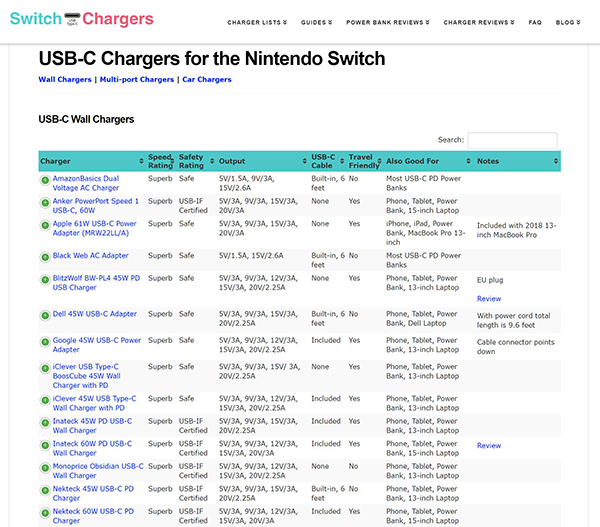The height and width of the screenshot is (527, 600).
Task: Expand the Google 45W USB-C Power Adapter icon
Action: coord(45,341)
